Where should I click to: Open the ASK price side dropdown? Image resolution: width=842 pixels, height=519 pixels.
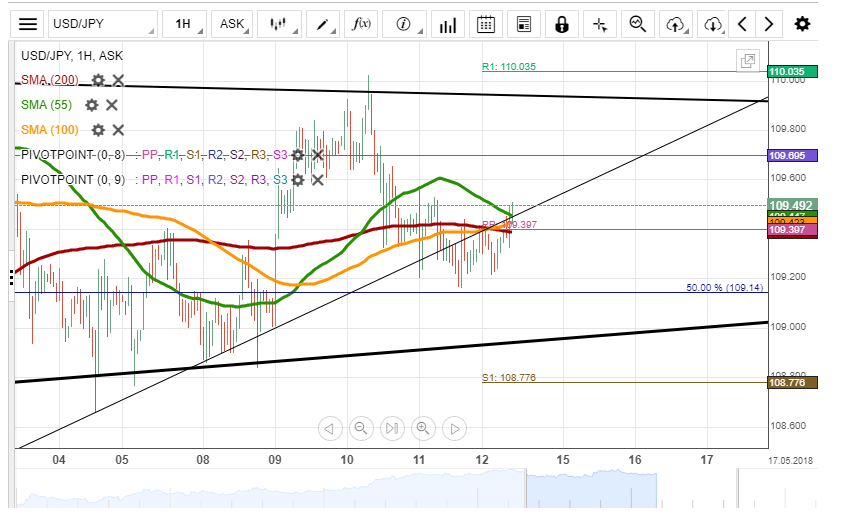pyautogui.click(x=233, y=24)
